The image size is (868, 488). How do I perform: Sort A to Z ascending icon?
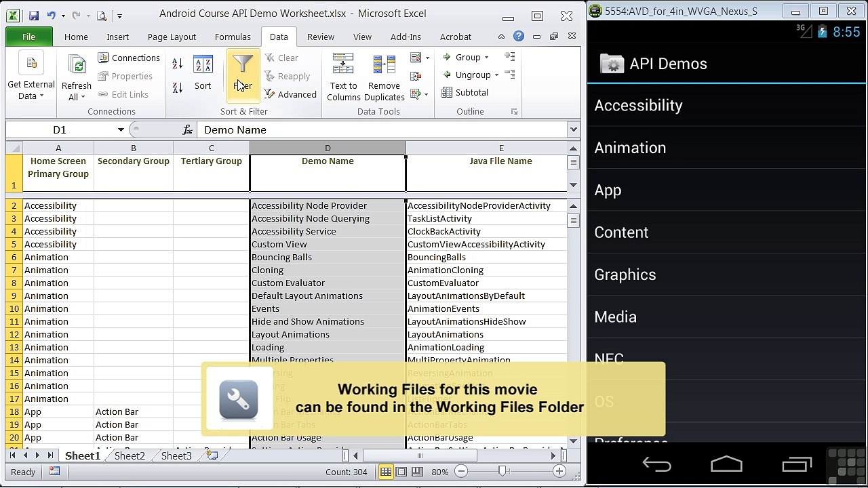pyautogui.click(x=178, y=64)
